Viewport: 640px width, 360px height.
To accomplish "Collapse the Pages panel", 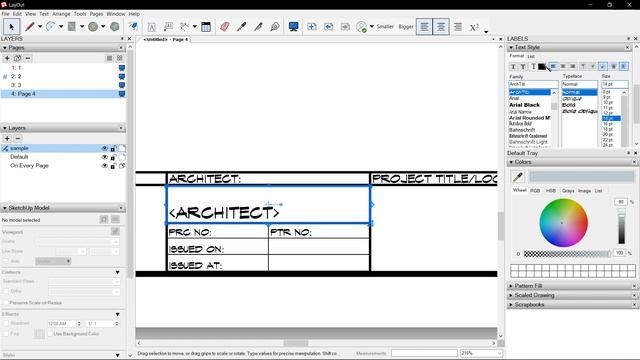I will [x=5, y=48].
